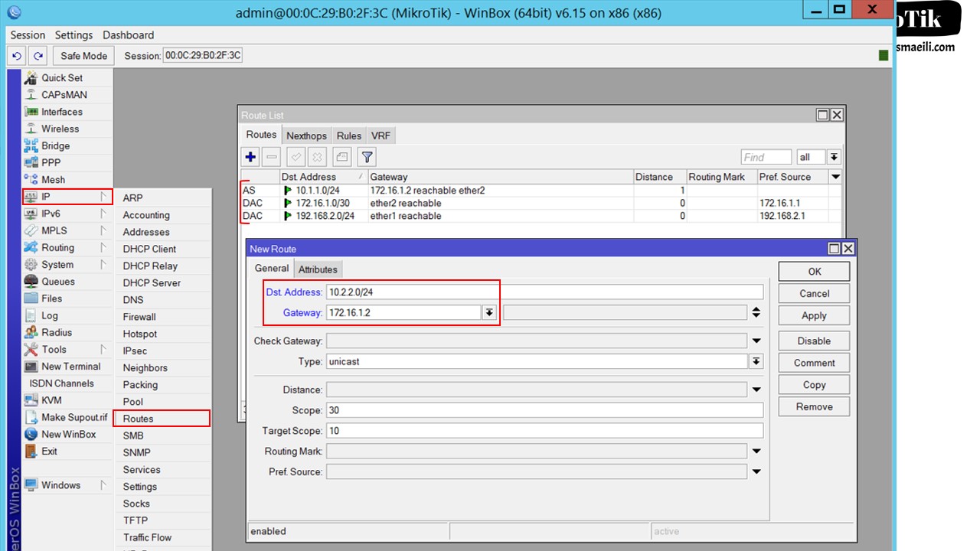The height and width of the screenshot is (551, 980).
Task: Open Bridge in sidebar
Action: click(55, 145)
